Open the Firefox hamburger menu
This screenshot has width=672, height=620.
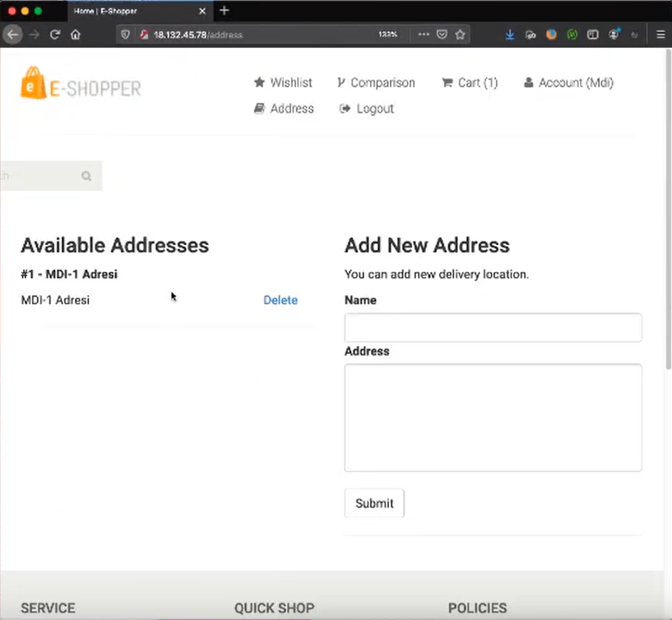660,35
